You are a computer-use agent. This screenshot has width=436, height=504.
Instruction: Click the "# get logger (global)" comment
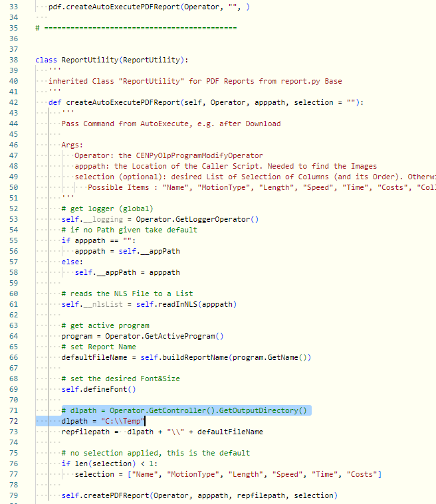107,209
